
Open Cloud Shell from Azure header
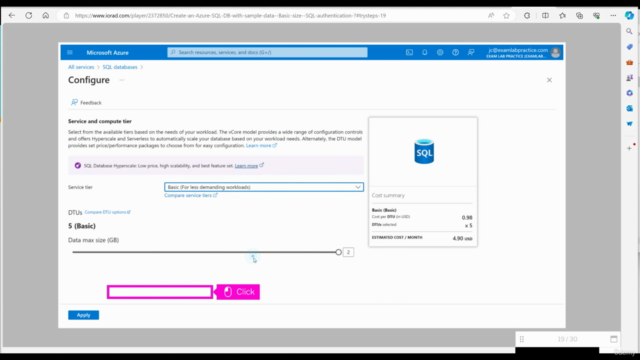click(x=409, y=52)
